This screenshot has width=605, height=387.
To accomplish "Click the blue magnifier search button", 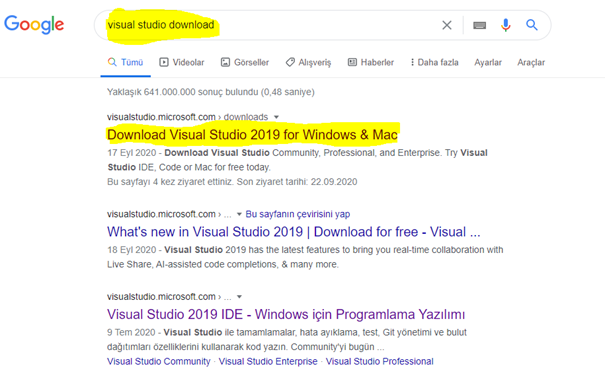I will pyautogui.click(x=532, y=25).
